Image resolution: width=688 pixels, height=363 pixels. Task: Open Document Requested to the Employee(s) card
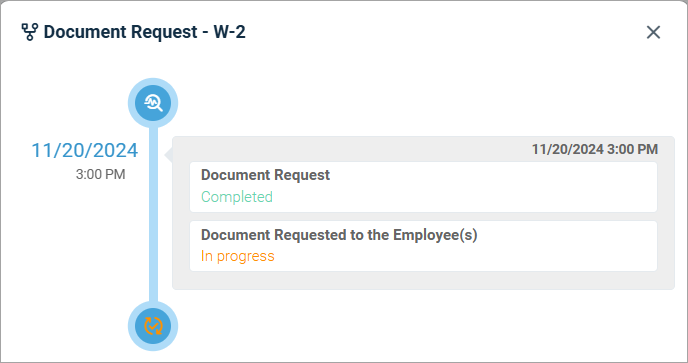tap(423, 246)
